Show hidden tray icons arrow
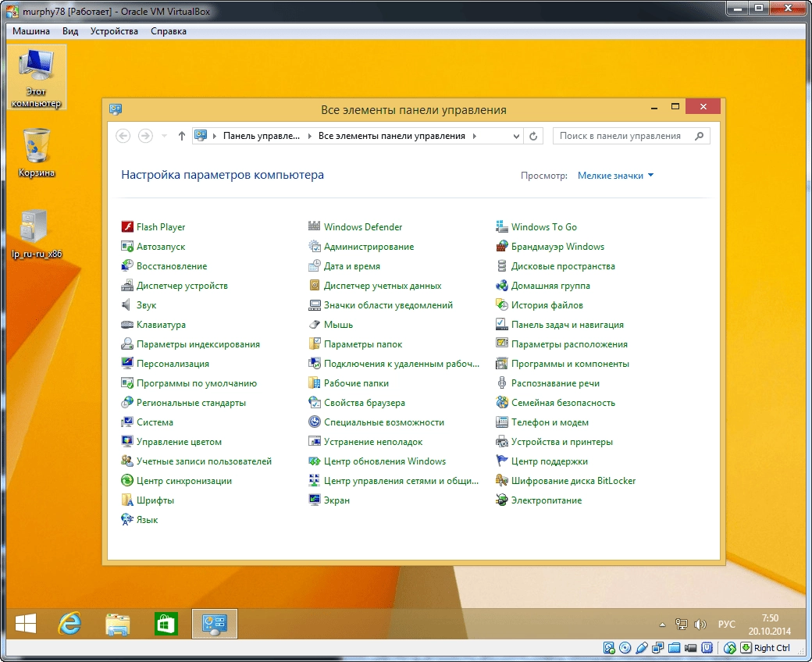The image size is (812, 662). point(662,625)
